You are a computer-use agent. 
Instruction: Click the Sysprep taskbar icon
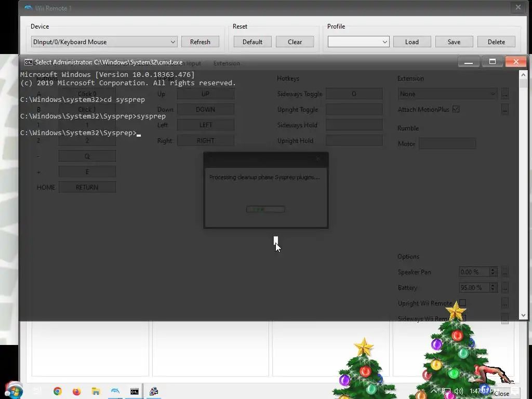(154, 391)
